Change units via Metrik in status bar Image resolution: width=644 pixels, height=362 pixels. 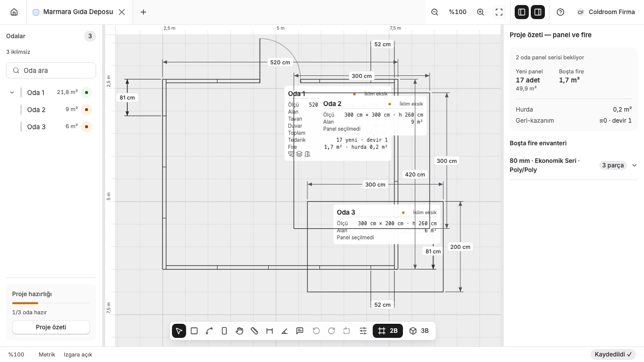47,354
